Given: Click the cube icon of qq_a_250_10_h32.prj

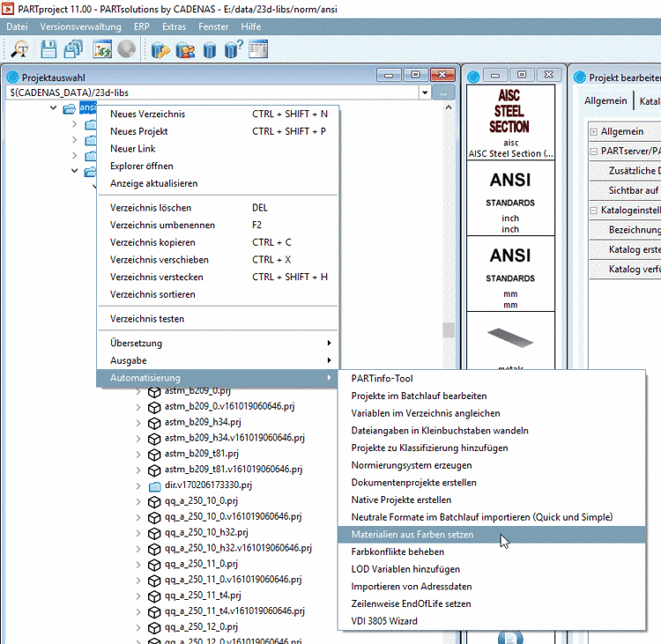Looking at the screenshot, I should point(154,534).
